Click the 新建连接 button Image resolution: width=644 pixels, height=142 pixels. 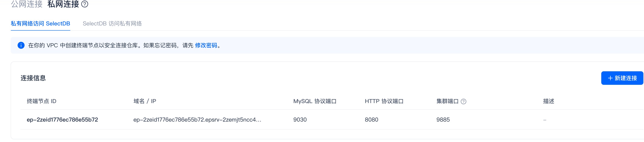point(622,78)
